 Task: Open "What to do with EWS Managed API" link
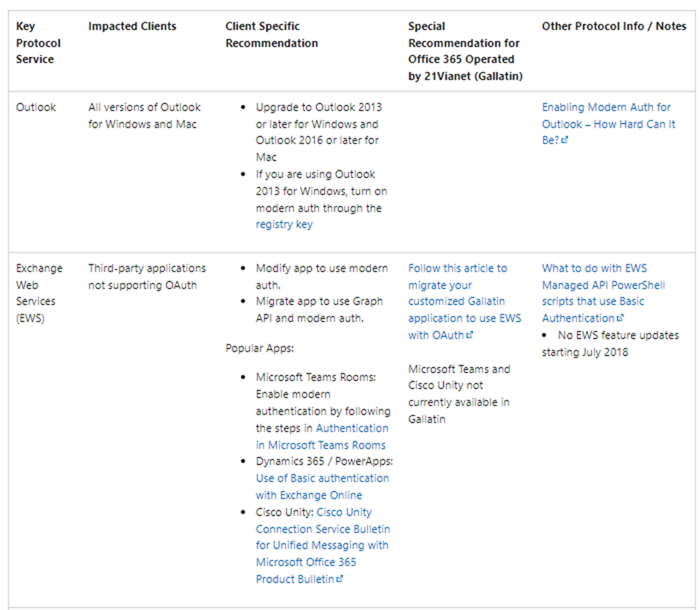(x=593, y=268)
